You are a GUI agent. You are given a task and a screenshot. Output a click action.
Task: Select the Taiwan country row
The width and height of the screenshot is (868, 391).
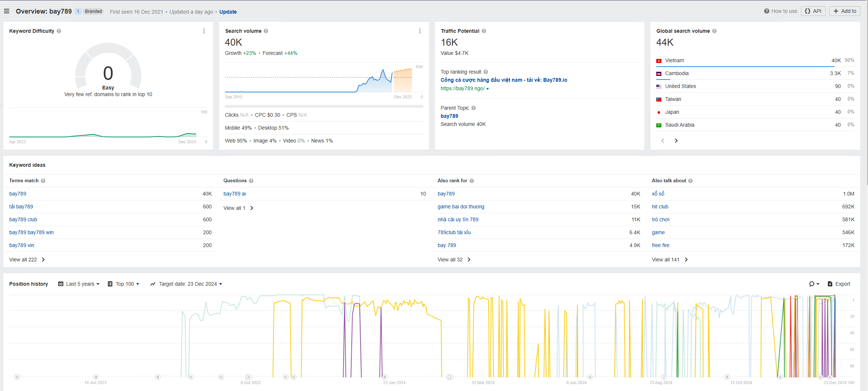[755, 99]
